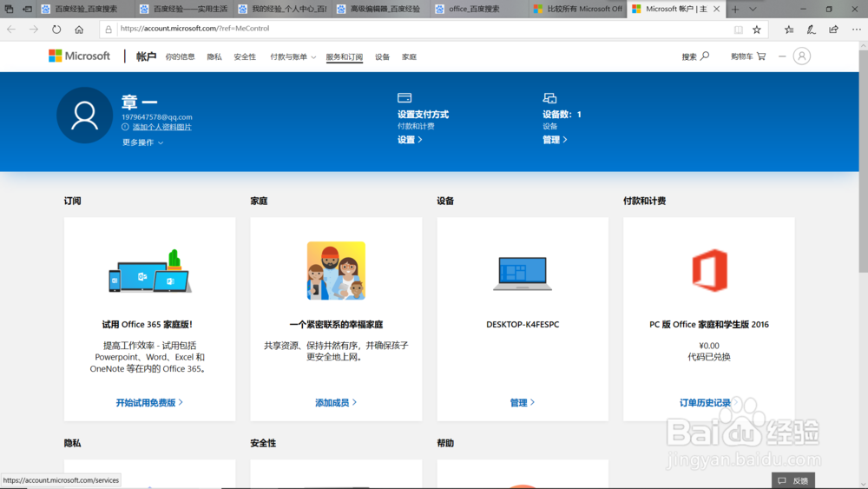Click the email 1979647578@qq.com text
Screen dimensions: 868x489
pos(156,117)
